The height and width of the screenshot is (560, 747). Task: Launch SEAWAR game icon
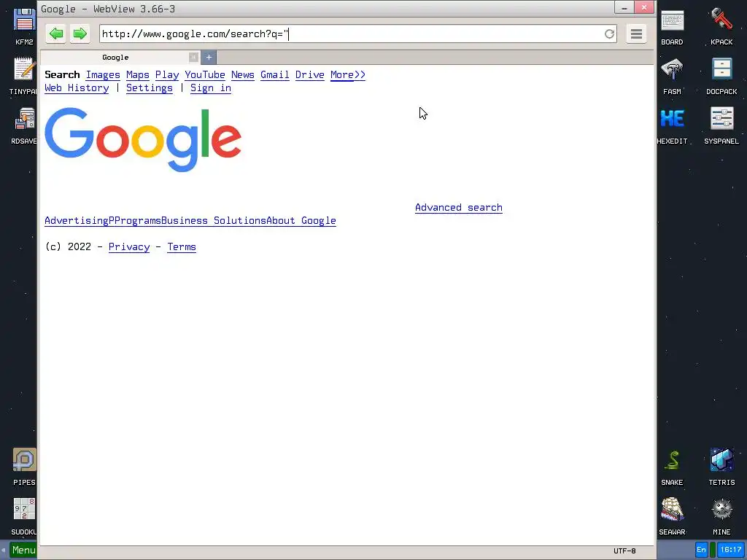pos(672,517)
